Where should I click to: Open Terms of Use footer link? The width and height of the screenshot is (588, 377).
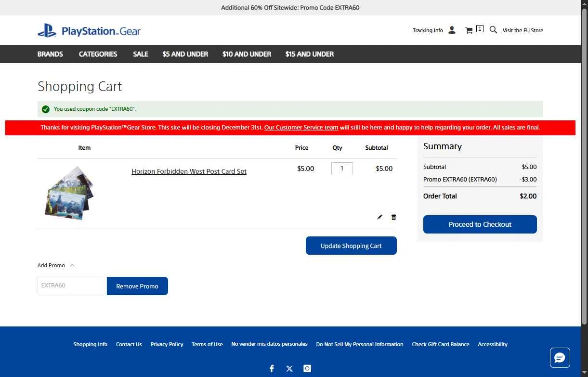coord(207,344)
